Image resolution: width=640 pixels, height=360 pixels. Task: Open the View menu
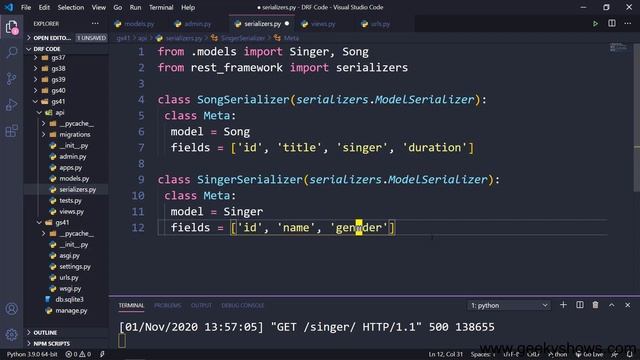point(98,7)
